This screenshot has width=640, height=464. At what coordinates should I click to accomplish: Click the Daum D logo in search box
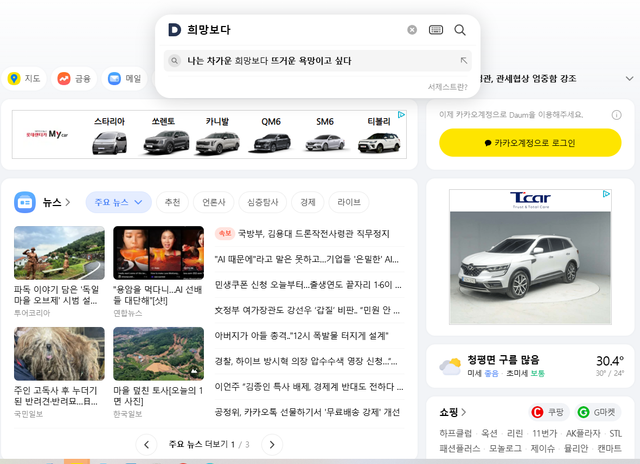point(174,30)
